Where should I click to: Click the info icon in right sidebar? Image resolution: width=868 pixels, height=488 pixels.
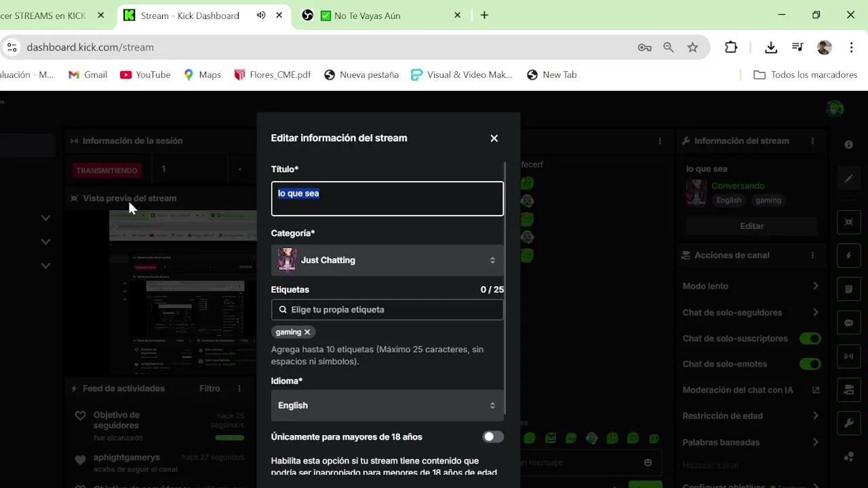[x=848, y=144]
